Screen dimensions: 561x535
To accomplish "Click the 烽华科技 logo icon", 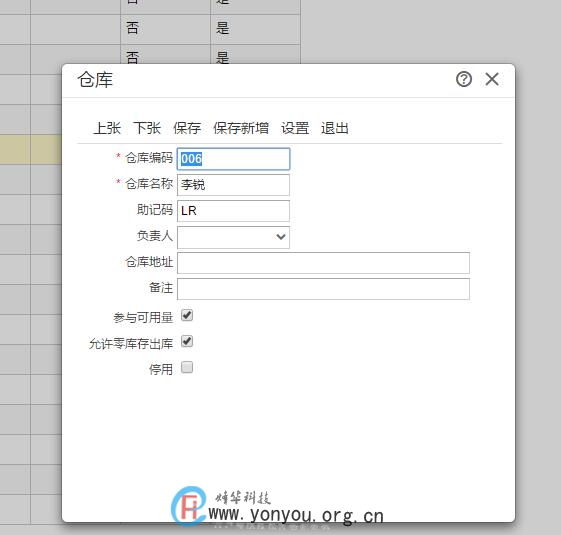I will pyautogui.click(x=189, y=506).
